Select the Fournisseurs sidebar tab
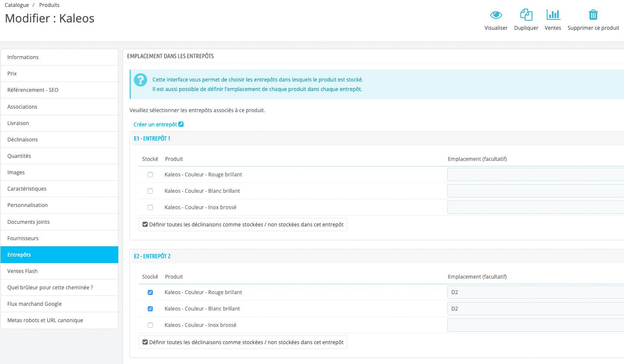The width and height of the screenshot is (624, 364). click(x=59, y=238)
